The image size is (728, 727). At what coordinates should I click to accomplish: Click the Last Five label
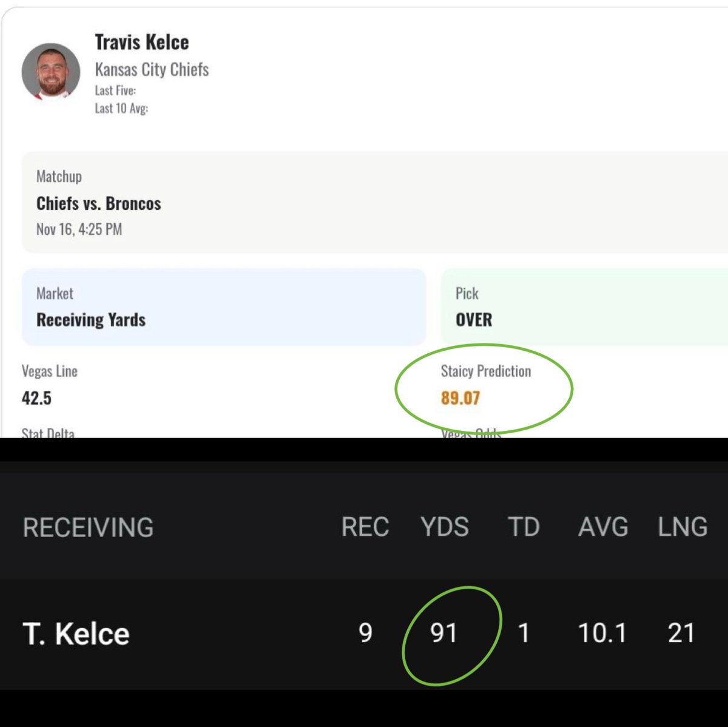115,90
